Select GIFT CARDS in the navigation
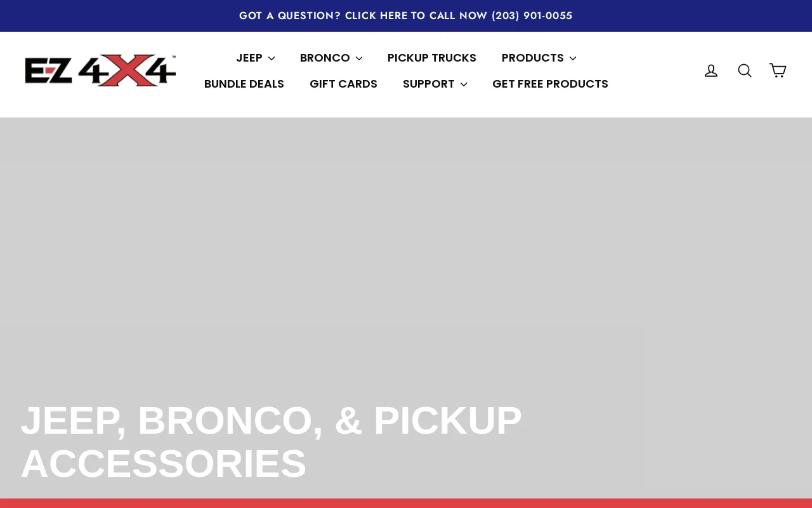This screenshot has height=508, width=812. tap(343, 84)
